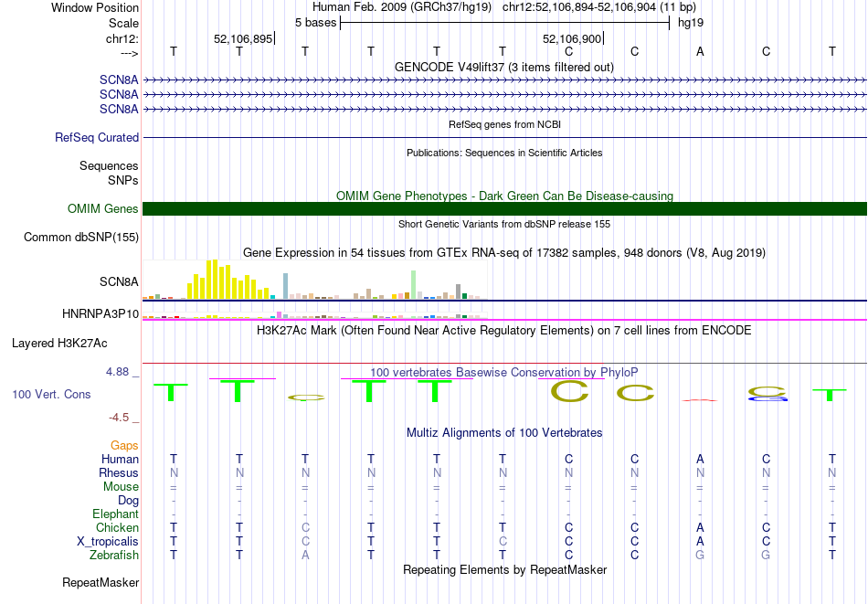Open 100 vertebrates Basewise Conservation by PhyloP title
This screenshot has width=868, height=604.
[x=504, y=373]
